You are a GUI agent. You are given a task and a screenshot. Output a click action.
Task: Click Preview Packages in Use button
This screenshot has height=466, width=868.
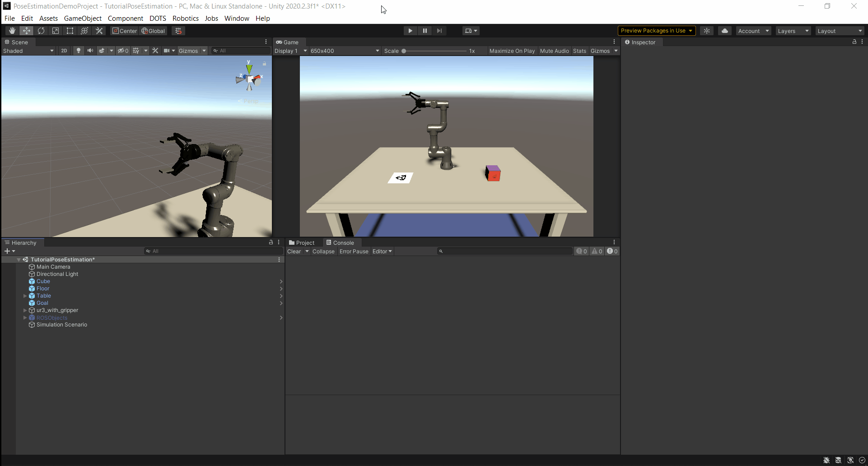tap(656, 31)
